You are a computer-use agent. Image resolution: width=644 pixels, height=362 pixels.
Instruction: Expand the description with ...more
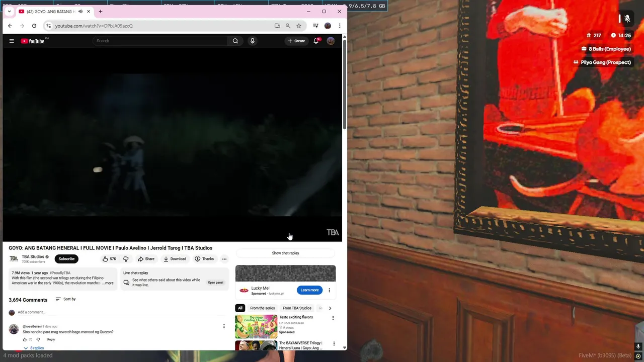coord(108,283)
